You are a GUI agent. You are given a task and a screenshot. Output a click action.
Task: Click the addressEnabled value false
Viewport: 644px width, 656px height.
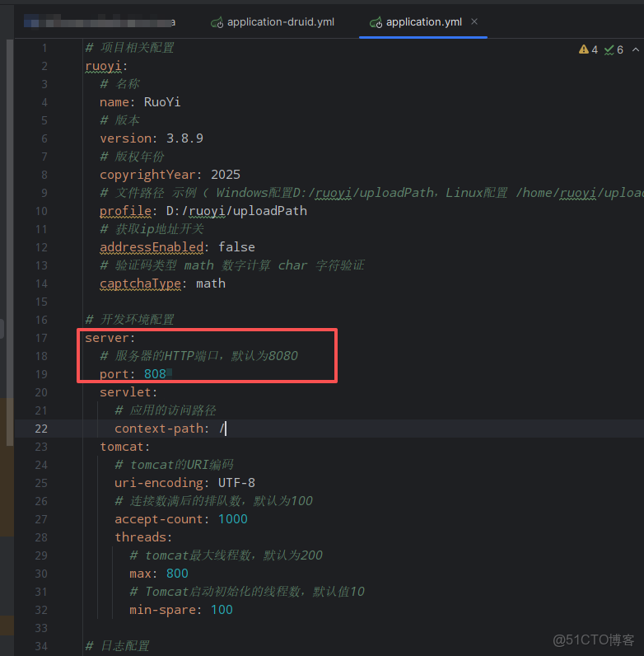pos(236,247)
